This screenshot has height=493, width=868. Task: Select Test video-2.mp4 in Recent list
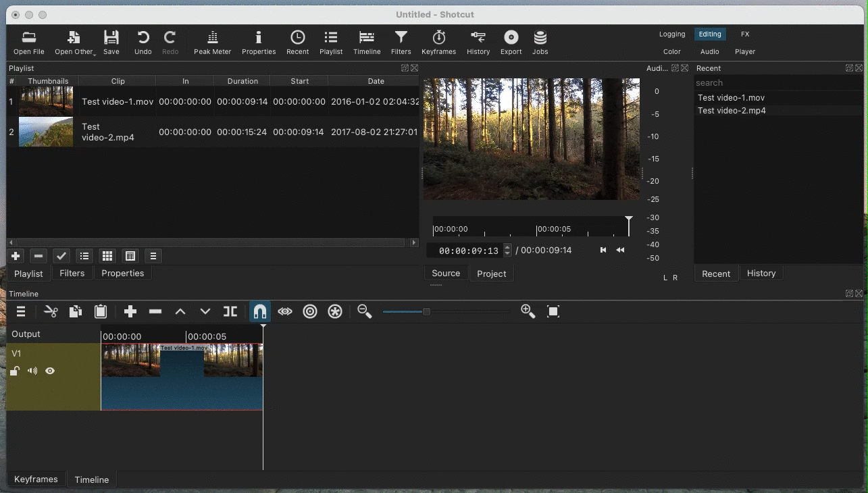pyautogui.click(x=732, y=111)
